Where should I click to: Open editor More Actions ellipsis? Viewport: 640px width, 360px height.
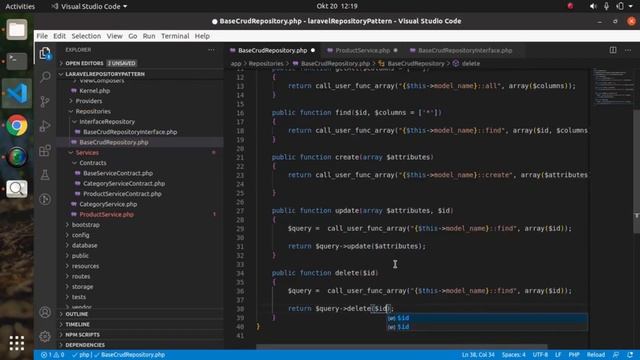pos(628,50)
